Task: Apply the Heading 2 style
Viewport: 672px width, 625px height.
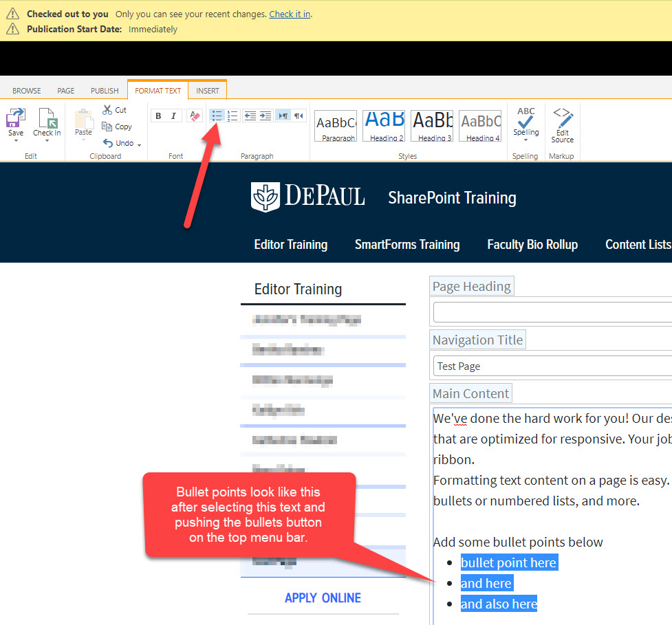Action: coord(384,126)
